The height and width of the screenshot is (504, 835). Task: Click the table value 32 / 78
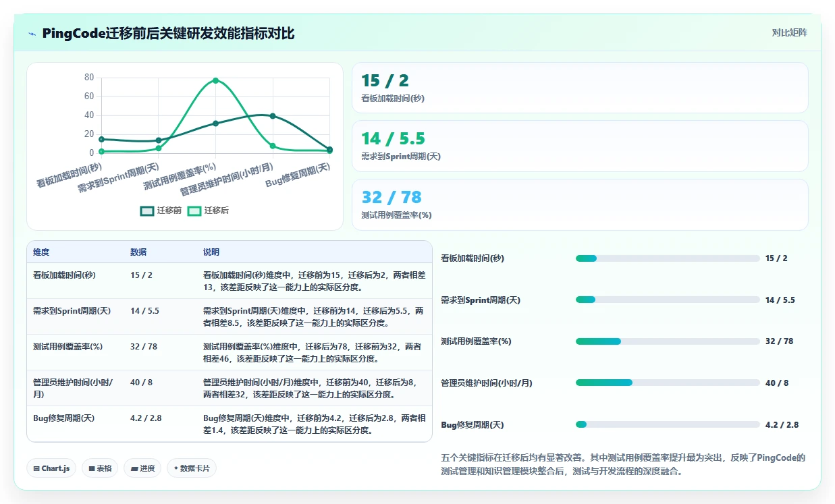click(x=144, y=347)
